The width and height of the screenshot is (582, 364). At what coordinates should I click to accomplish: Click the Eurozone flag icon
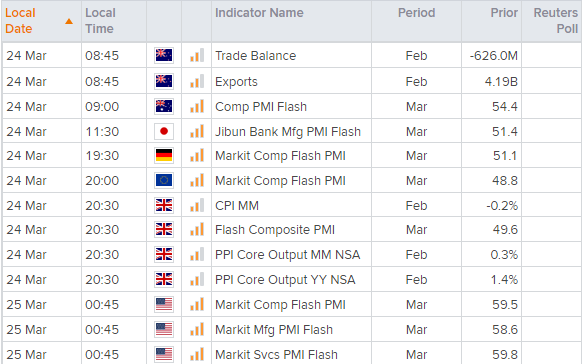164,180
